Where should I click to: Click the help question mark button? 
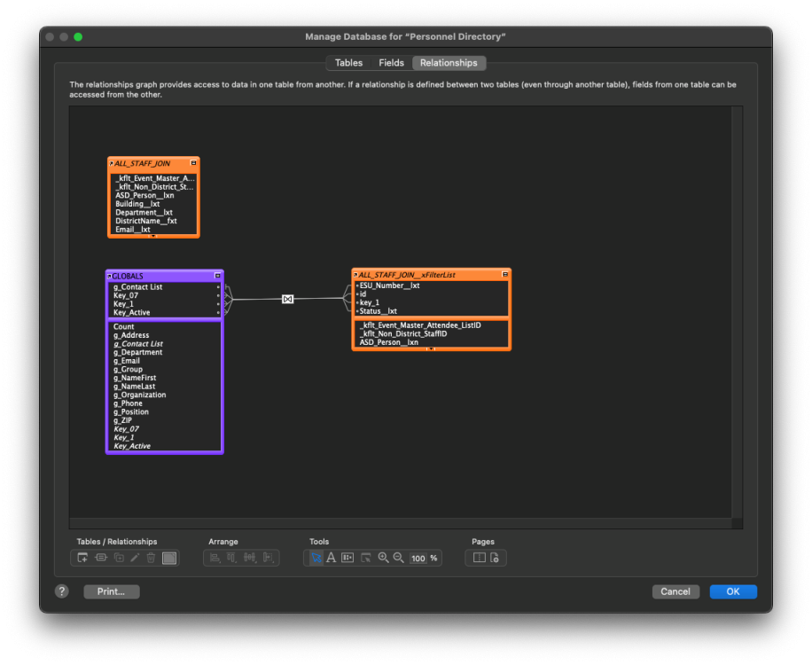(x=61, y=591)
